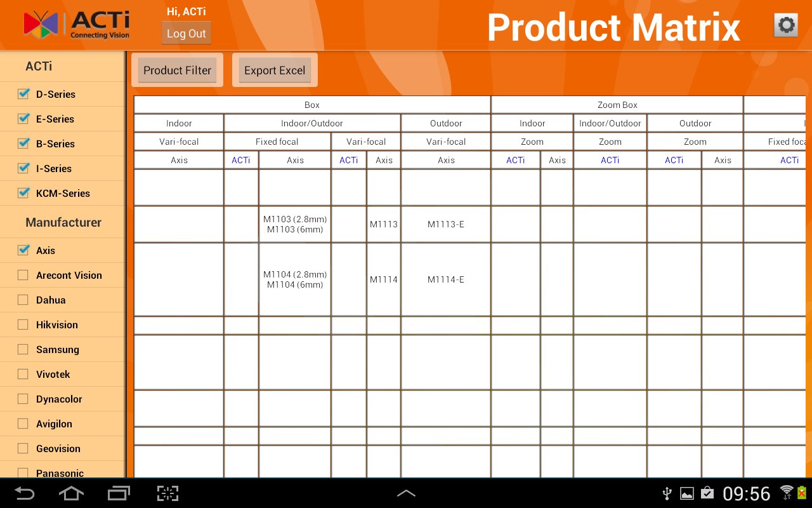Viewport: 812px width, 508px height.
Task: Click the Manufacturer section heading
Action: coord(63,222)
